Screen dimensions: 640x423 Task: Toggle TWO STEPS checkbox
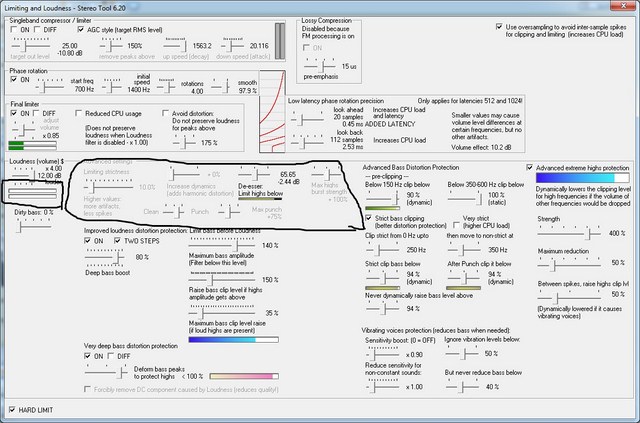[118, 240]
